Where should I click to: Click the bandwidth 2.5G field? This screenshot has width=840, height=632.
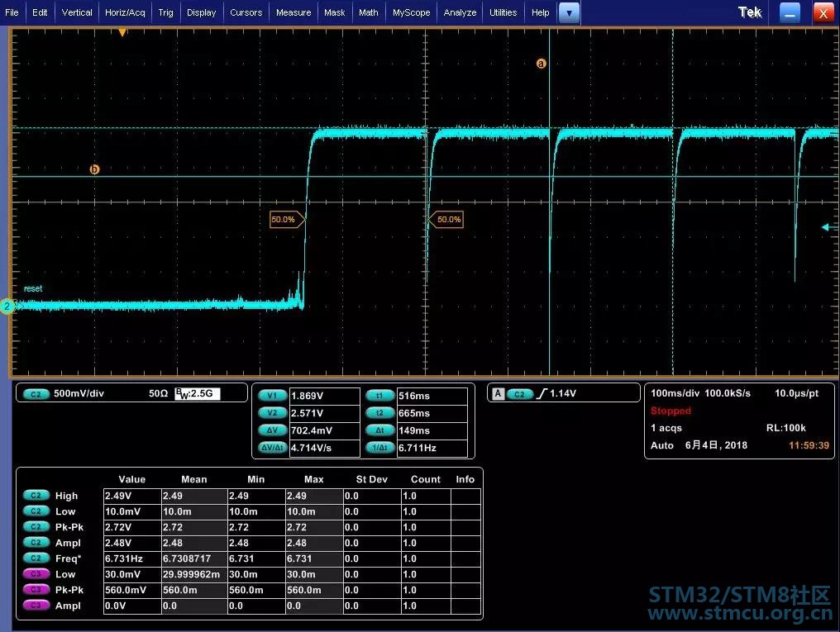pyautogui.click(x=198, y=394)
